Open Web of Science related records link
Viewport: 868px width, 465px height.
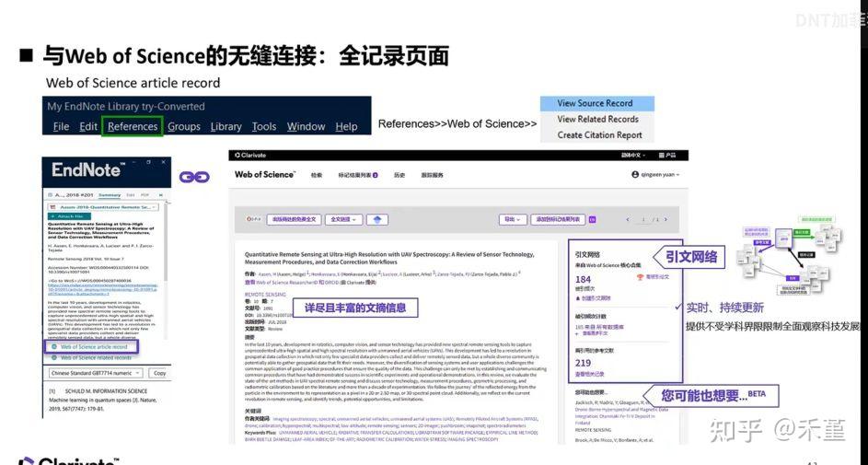coord(95,358)
